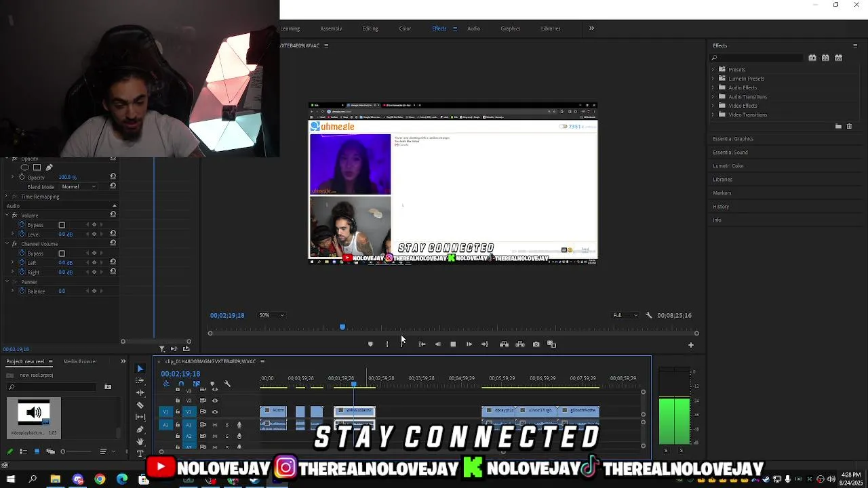Screen dimensions: 868x488
Task: Toggle V1 track output eye
Action: click(215, 411)
